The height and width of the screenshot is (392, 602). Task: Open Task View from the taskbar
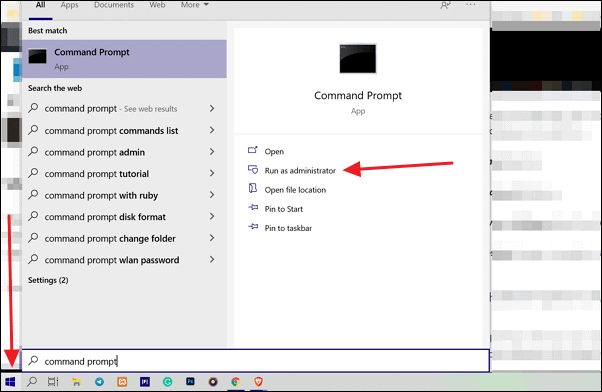[53, 382]
